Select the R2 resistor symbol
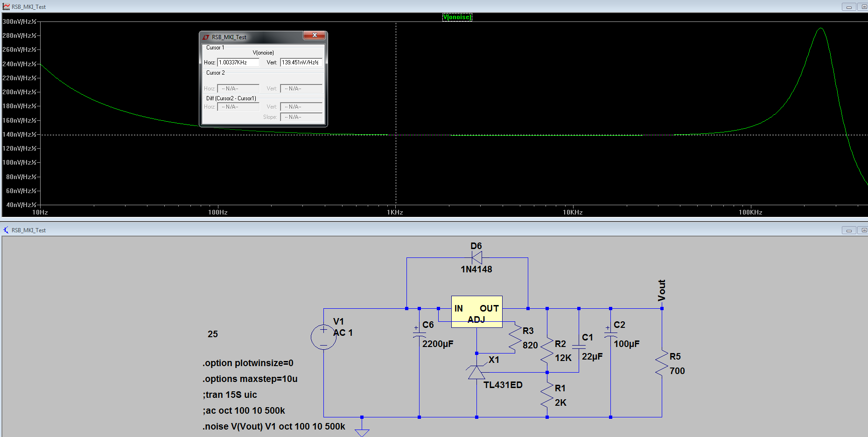 tap(547, 351)
